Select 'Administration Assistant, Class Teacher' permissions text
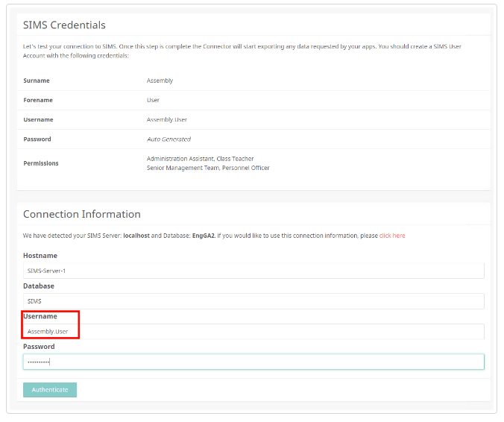The height and width of the screenshot is (422, 504). coord(201,159)
